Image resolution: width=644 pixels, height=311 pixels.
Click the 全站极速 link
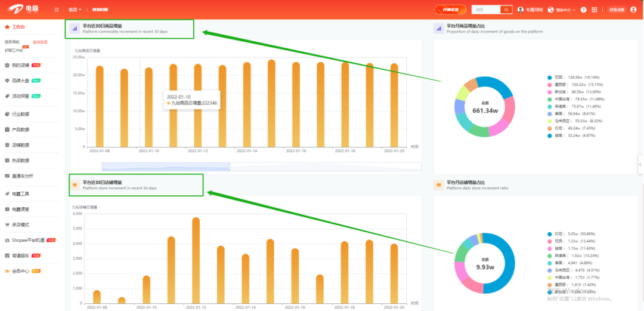(x=40, y=42)
